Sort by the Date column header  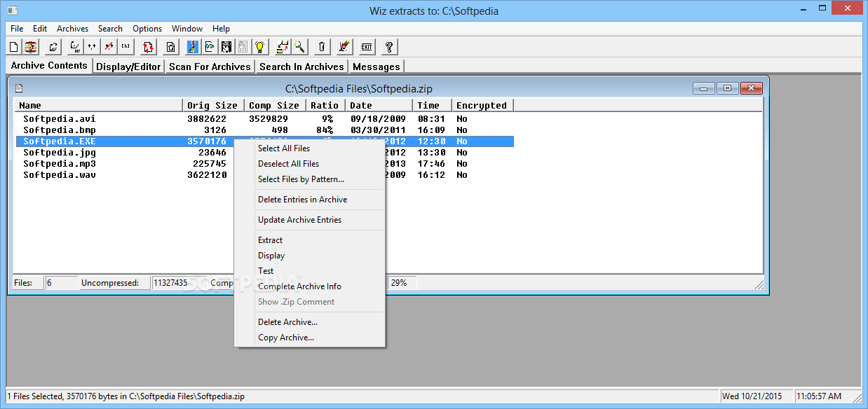[379, 105]
